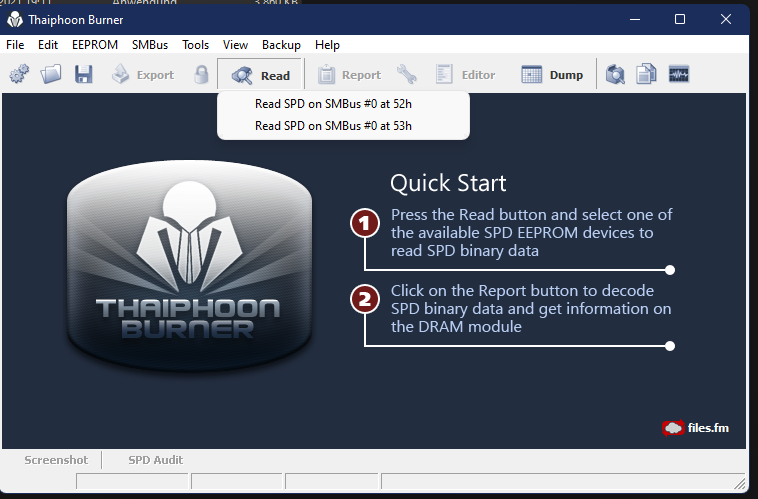The image size is (758, 499).
Task: Click the magnifier over document icon
Action: 615,74
